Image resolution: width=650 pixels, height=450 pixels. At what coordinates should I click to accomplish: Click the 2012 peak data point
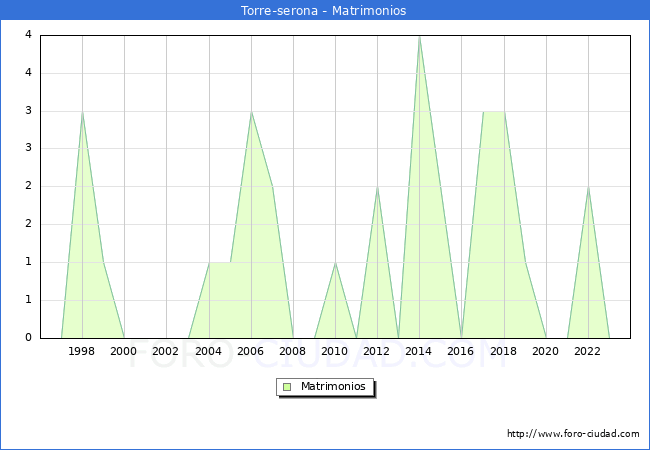(377, 187)
